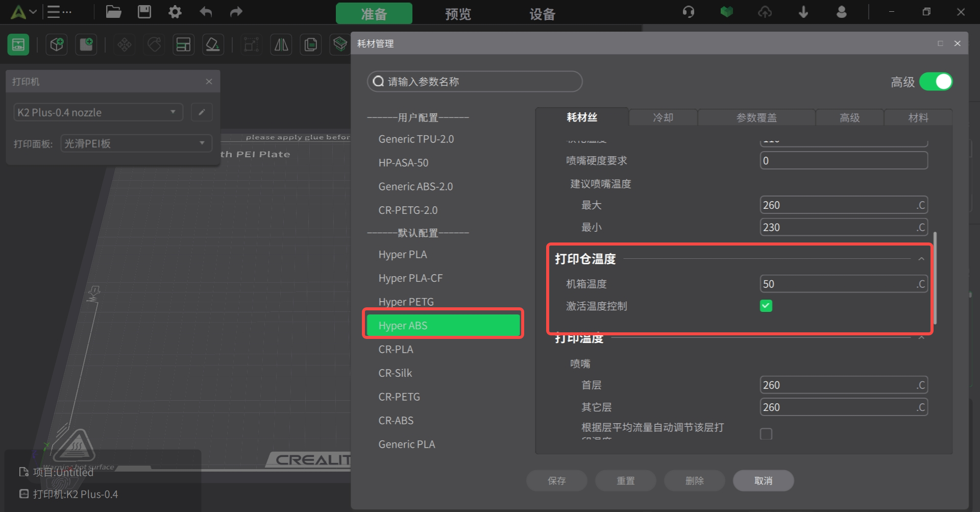Image resolution: width=980 pixels, height=512 pixels.
Task: Open the 光滑PEI板 build plate dropdown
Action: [136, 143]
